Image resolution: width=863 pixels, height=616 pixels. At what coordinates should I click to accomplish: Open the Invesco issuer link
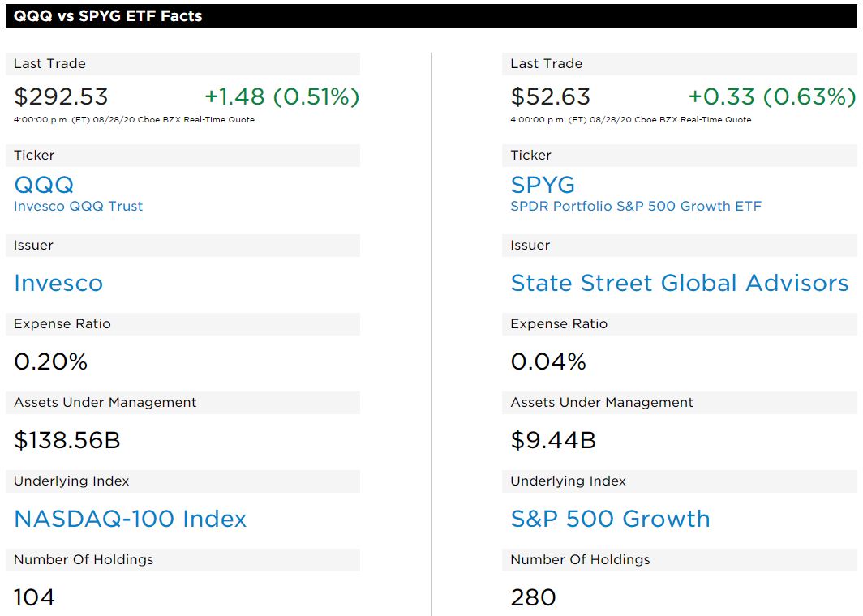[x=58, y=283]
